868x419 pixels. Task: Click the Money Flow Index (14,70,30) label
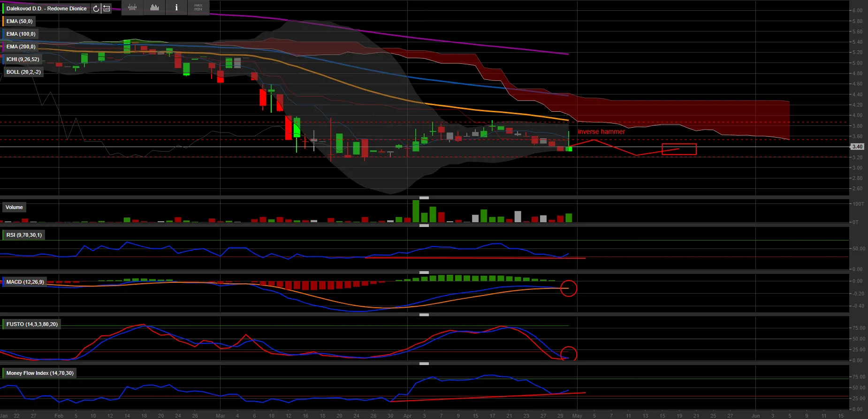coord(40,373)
